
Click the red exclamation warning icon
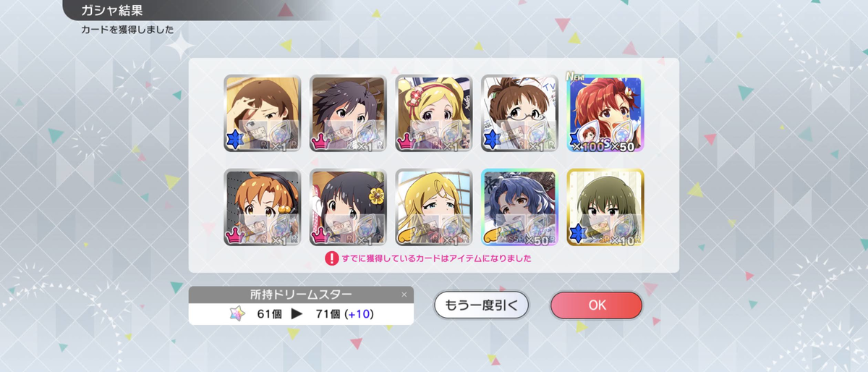click(x=332, y=258)
